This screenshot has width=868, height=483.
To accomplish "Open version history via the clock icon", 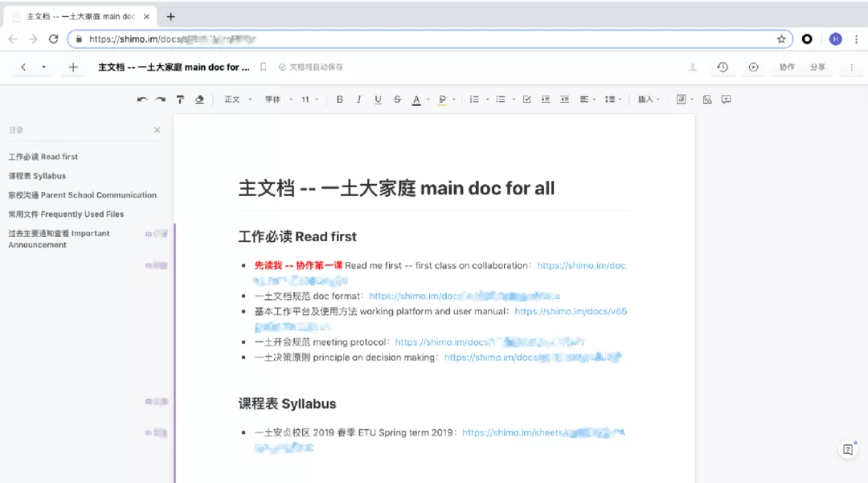I will tap(723, 68).
